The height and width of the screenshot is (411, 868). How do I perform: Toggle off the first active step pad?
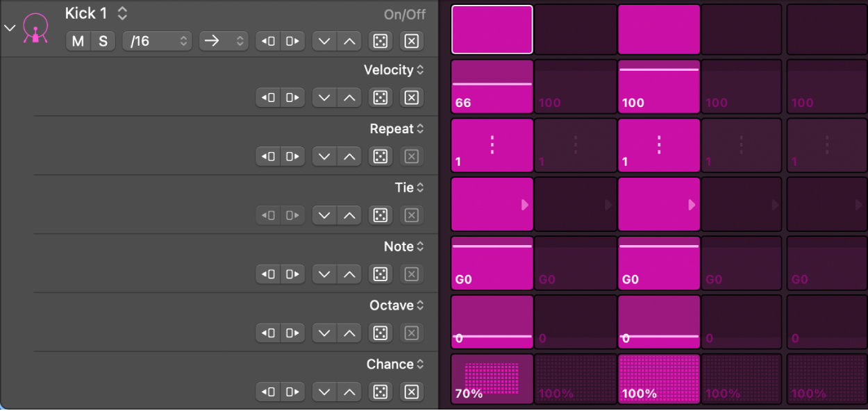(492, 28)
